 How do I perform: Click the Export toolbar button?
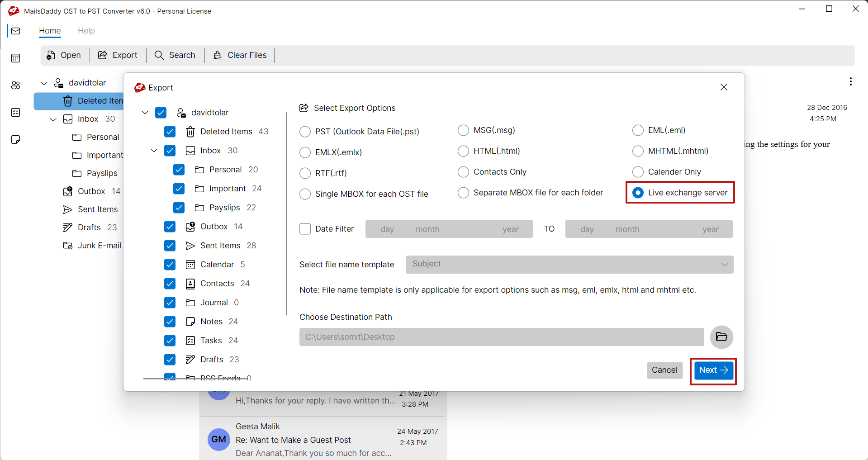click(118, 55)
